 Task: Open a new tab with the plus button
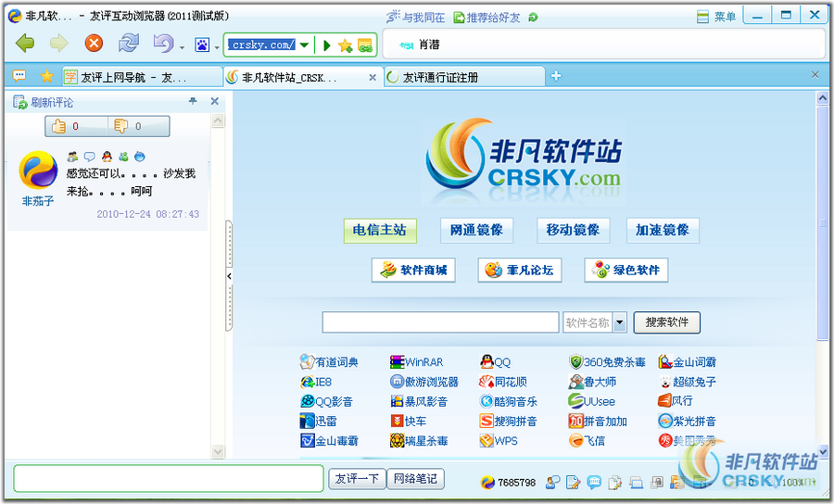click(556, 76)
